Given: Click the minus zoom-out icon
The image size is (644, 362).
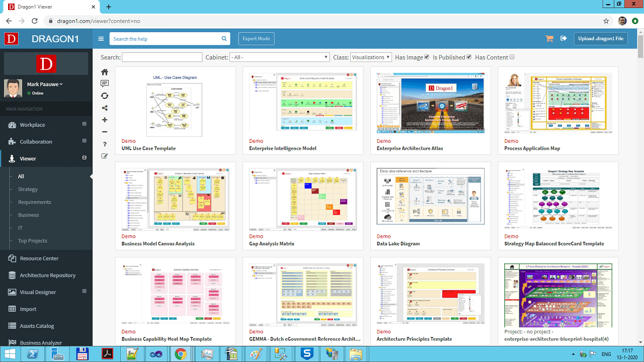Looking at the screenshot, I should (105, 132).
